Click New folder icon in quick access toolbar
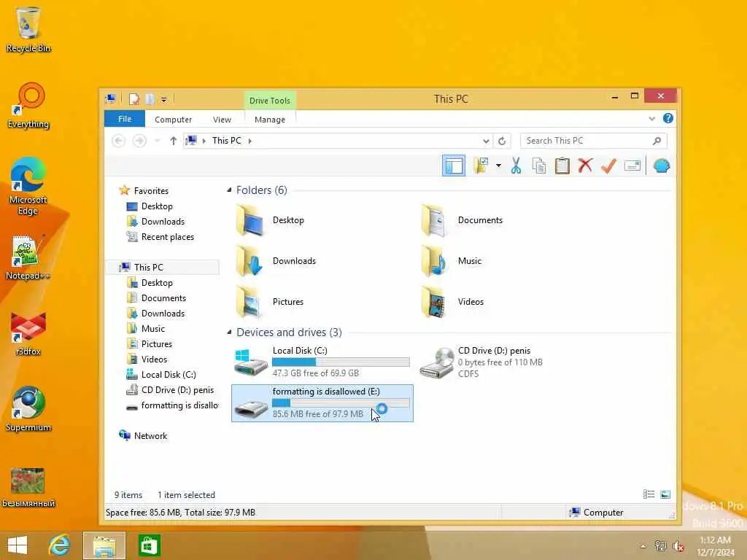747x560 pixels. (x=150, y=99)
